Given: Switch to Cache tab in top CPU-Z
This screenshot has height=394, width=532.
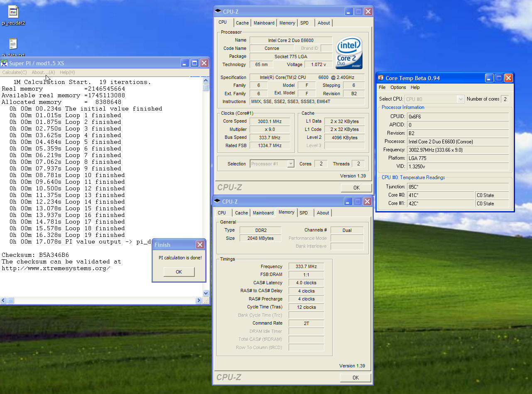Looking at the screenshot, I should (x=243, y=23).
